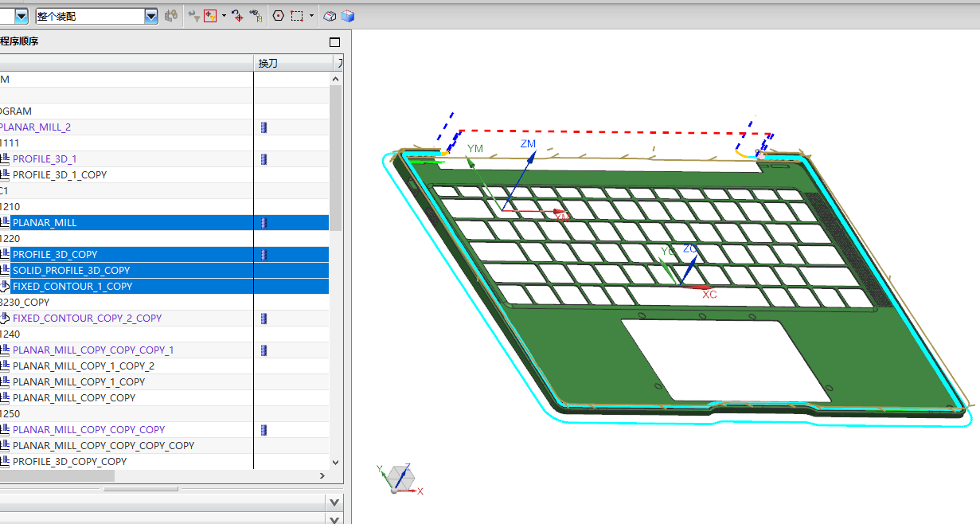Viewport: 980px width, 524px height.
Task: Click the horizontal scrollbar right arrow
Action: [322, 475]
